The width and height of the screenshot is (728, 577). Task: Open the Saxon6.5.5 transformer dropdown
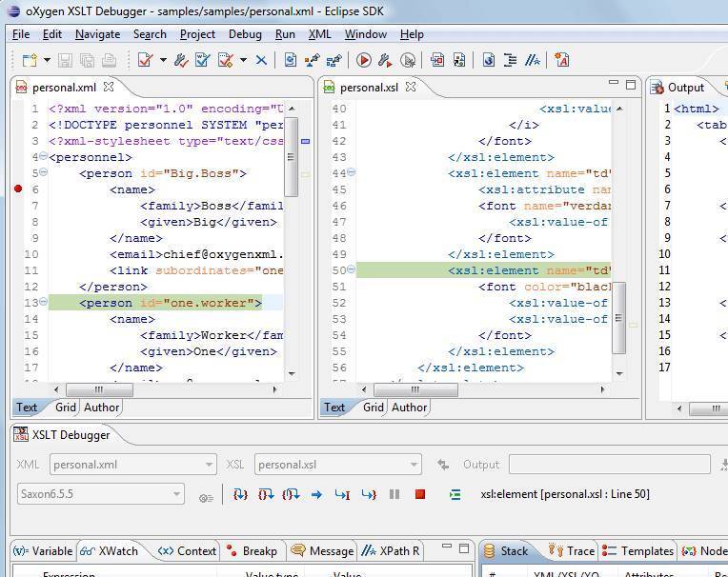click(x=101, y=494)
